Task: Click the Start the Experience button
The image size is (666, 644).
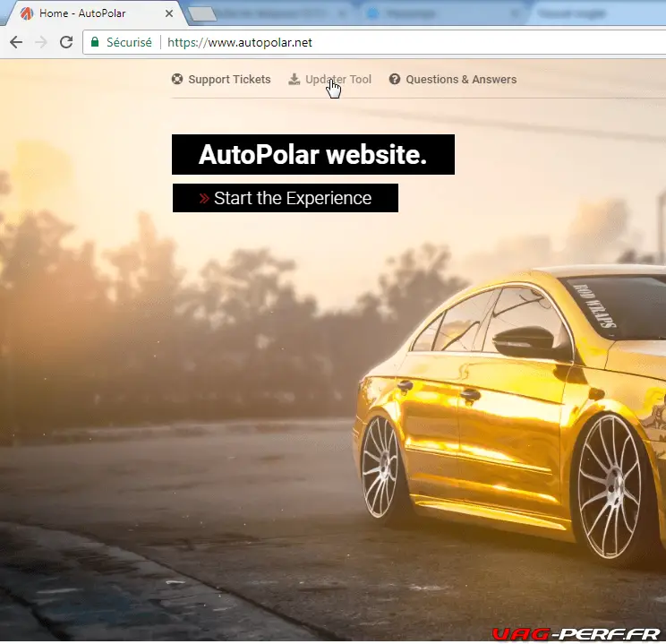Action: tap(286, 198)
